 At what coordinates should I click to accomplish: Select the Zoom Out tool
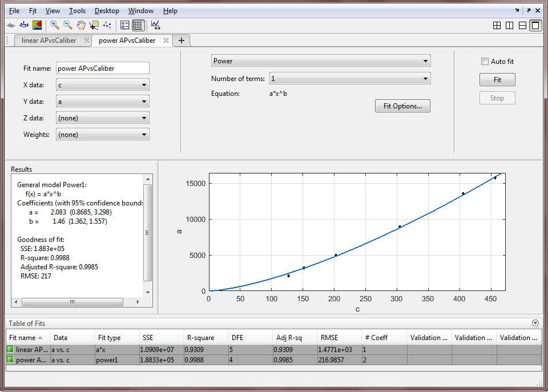(68, 25)
